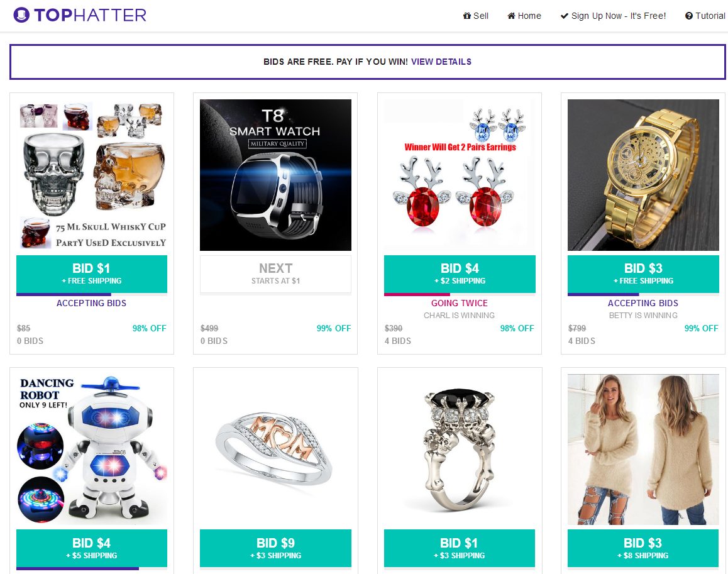Bid $4 on the dancing robot
Image resolution: width=728 pixels, height=574 pixels.
[91, 548]
